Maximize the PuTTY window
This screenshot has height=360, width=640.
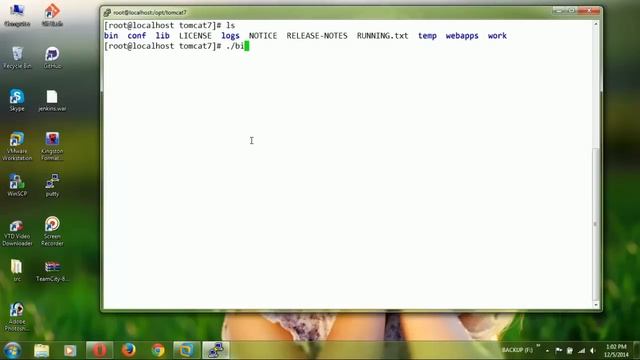(x=571, y=11)
